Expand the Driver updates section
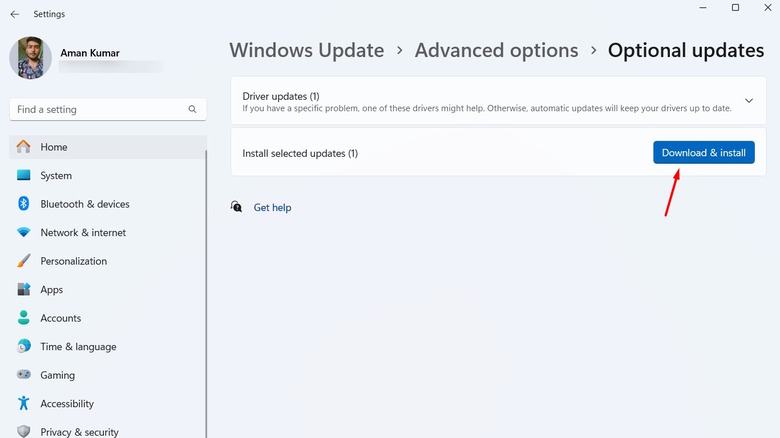This screenshot has width=780, height=438. click(749, 101)
